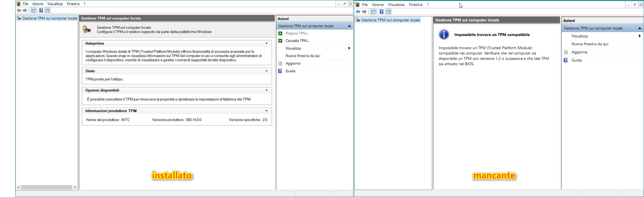Click blue Help icon in left window toolbar
The height and width of the screenshot is (197, 644).
[41, 11]
